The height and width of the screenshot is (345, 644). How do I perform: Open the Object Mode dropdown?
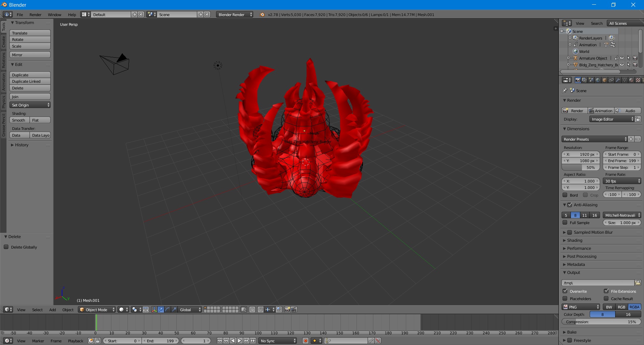pyautogui.click(x=97, y=309)
